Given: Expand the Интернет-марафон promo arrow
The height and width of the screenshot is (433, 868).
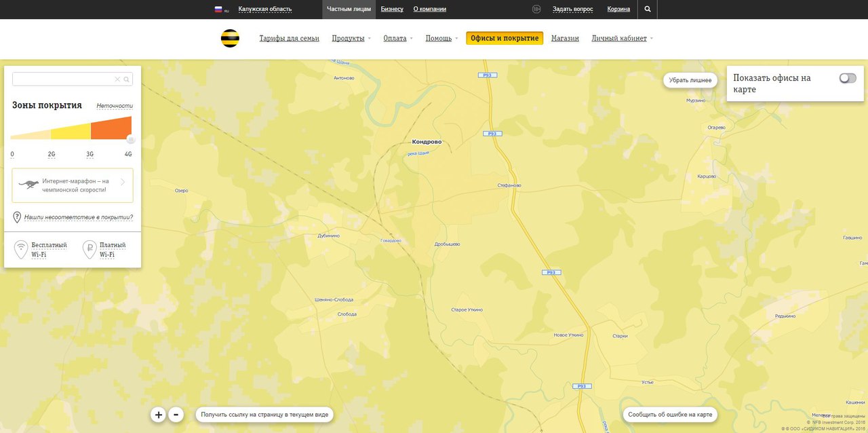Looking at the screenshot, I should pyautogui.click(x=123, y=182).
